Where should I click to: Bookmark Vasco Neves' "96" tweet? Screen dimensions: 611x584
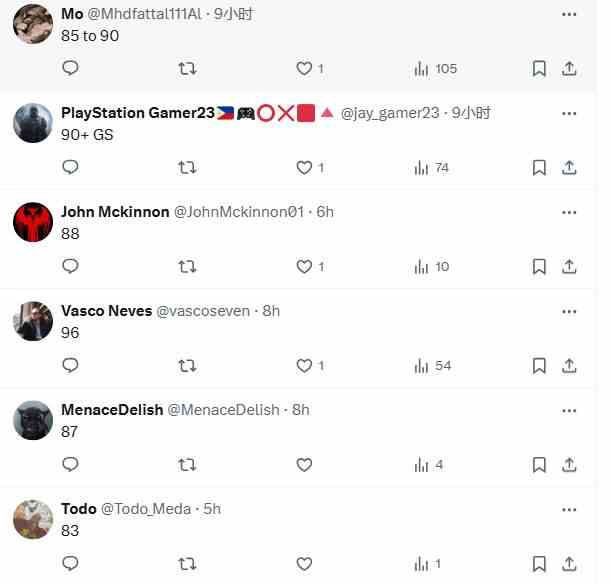coord(539,366)
